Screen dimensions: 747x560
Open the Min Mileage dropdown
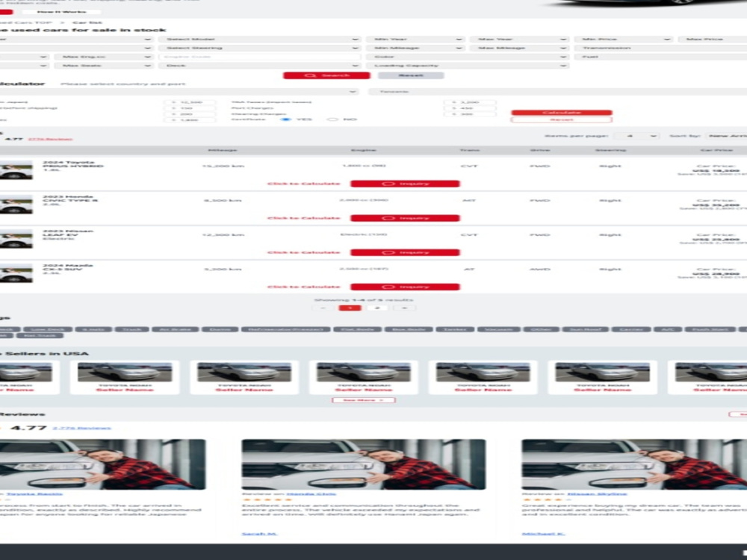[x=415, y=48]
